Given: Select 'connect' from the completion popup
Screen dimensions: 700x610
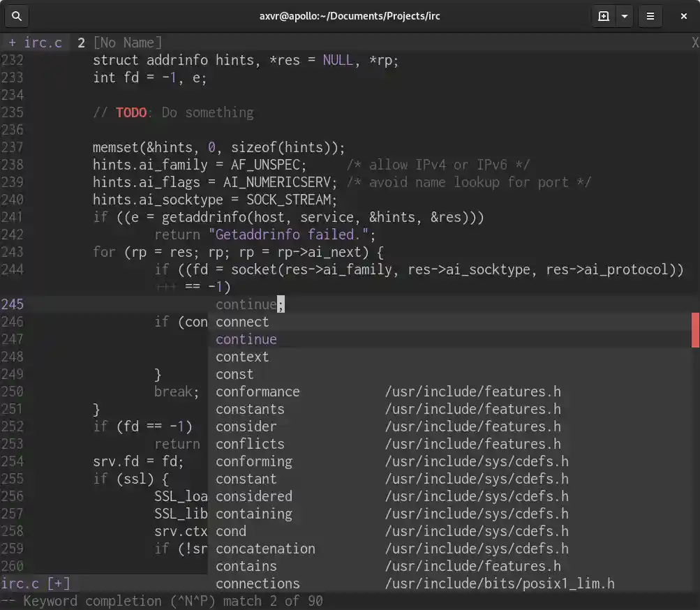Looking at the screenshot, I should (242, 322).
